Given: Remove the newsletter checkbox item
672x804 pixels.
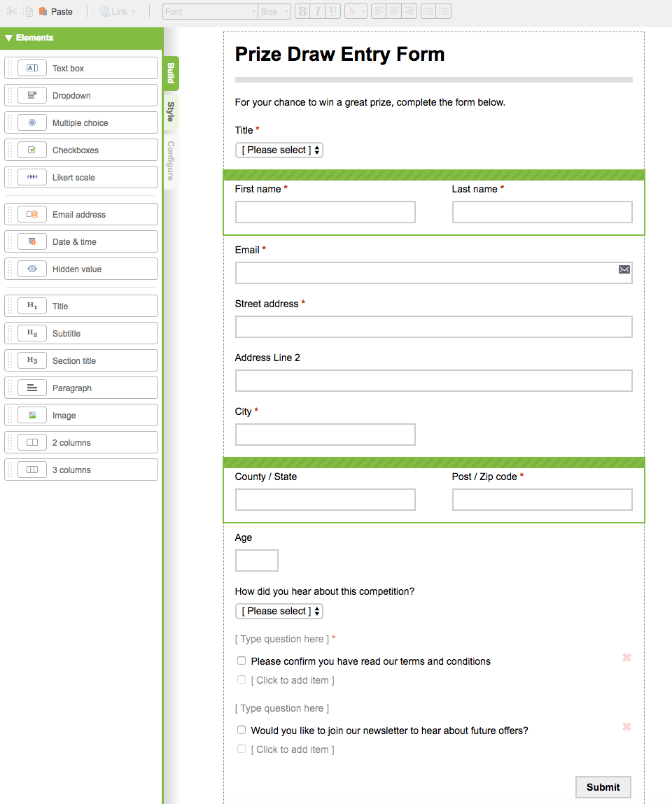Looking at the screenshot, I should pyautogui.click(x=626, y=726).
